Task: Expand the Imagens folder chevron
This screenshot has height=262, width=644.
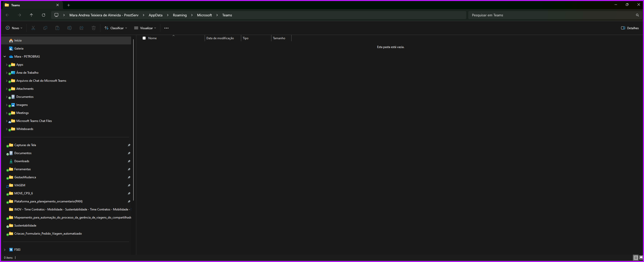Action: (7, 105)
